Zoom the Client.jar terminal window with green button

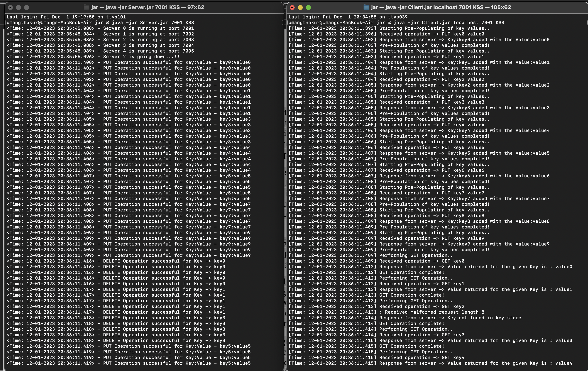click(x=308, y=8)
